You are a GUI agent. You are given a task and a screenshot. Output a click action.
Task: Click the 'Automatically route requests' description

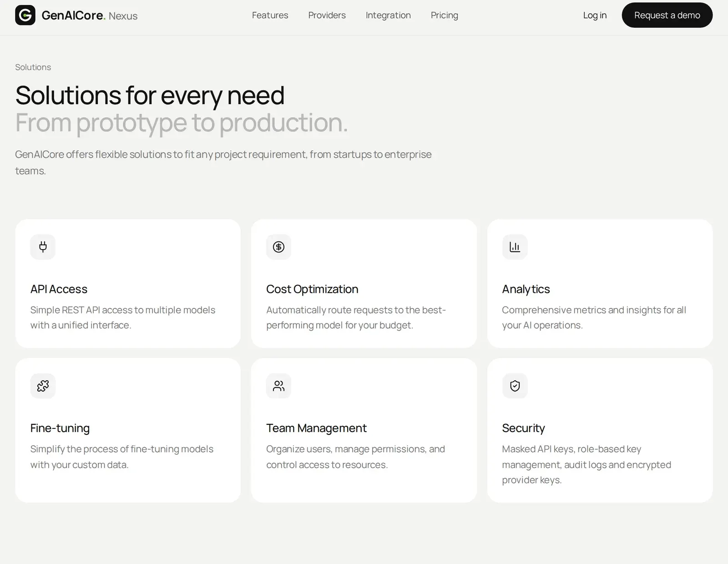(356, 317)
